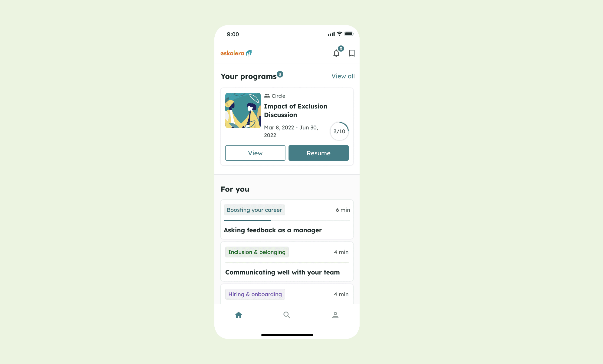Tap the profile tab icon

[335, 315]
